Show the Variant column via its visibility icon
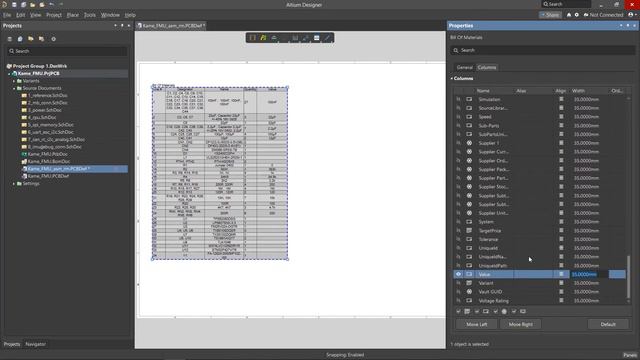 click(458, 283)
